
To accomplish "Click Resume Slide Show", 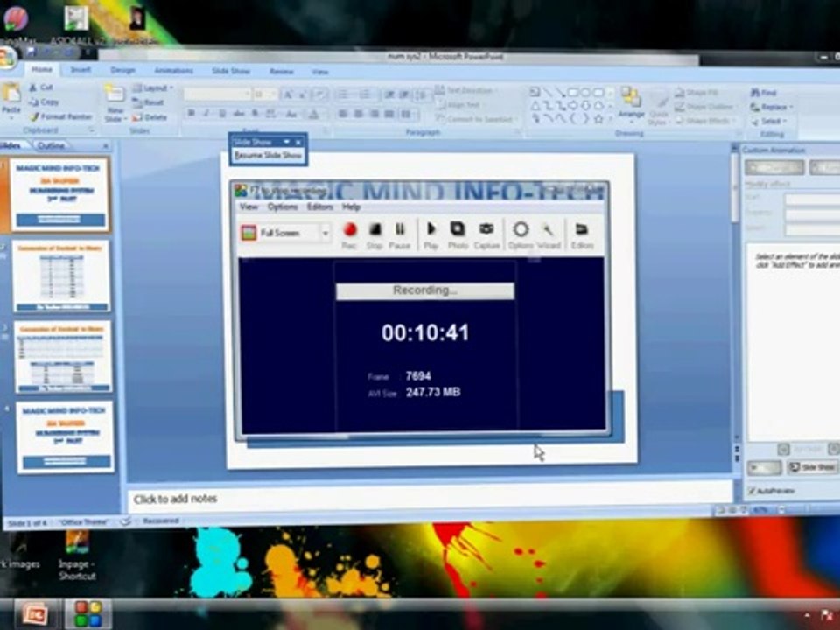I will (268, 156).
